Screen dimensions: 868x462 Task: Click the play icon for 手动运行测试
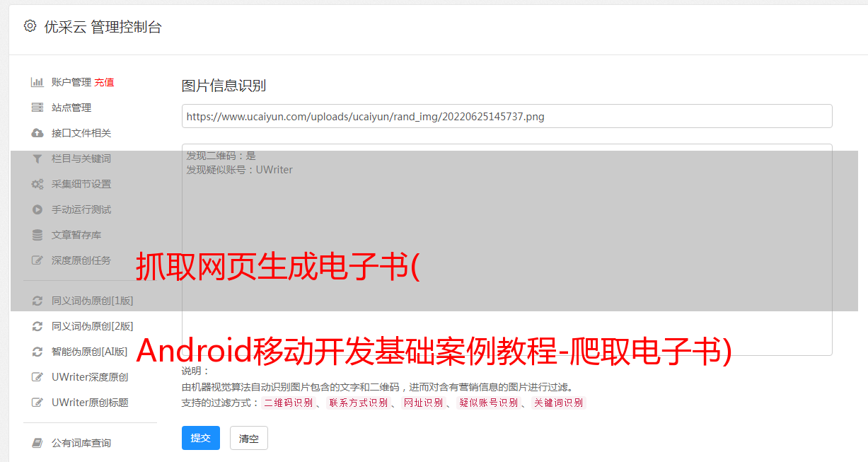coord(37,209)
